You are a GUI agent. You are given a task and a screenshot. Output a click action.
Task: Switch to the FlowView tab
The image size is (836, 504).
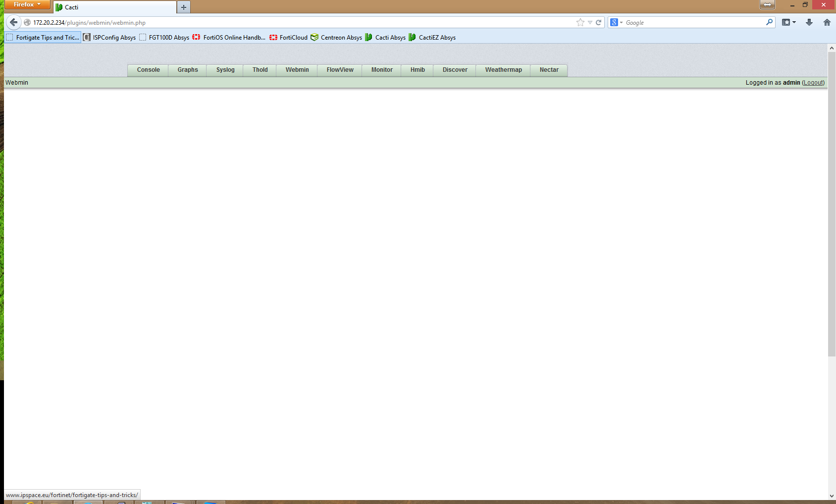click(x=340, y=70)
